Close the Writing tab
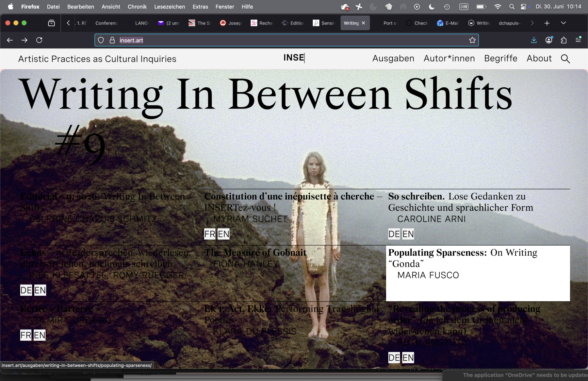The image size is (588, 381). [x=363, y=23]
